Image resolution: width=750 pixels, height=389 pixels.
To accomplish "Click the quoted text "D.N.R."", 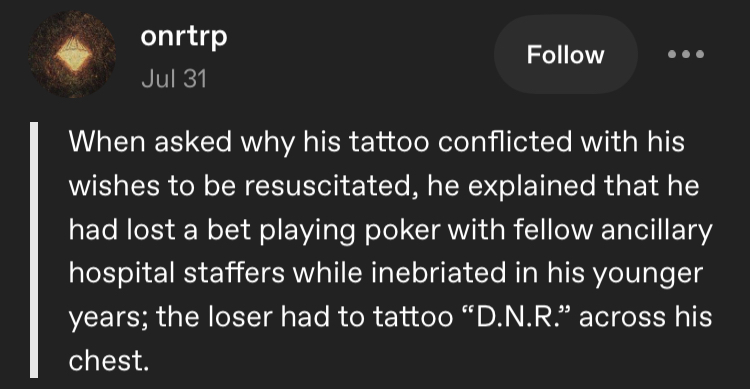I will [x=518, y=317].
